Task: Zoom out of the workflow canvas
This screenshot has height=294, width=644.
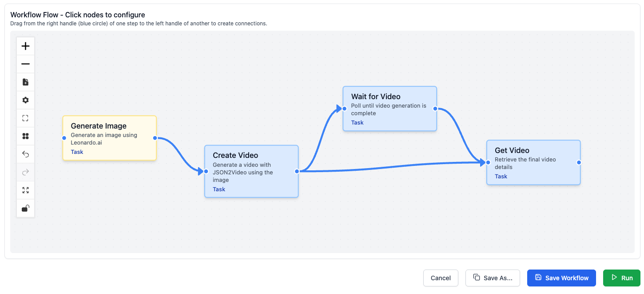Action: [25, 64]
